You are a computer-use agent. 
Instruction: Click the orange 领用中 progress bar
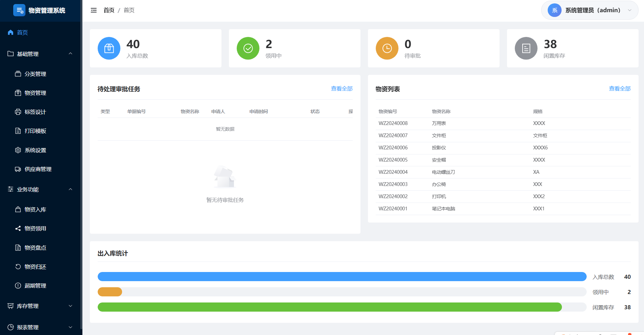tap(110, 292)
